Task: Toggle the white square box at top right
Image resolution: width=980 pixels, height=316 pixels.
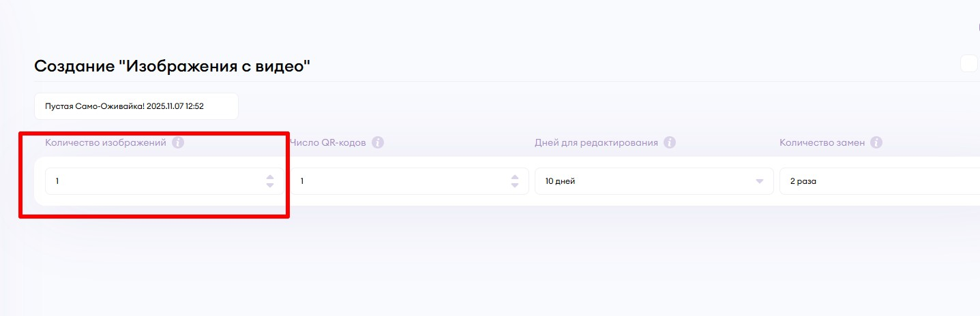Action: click(969, 64)
